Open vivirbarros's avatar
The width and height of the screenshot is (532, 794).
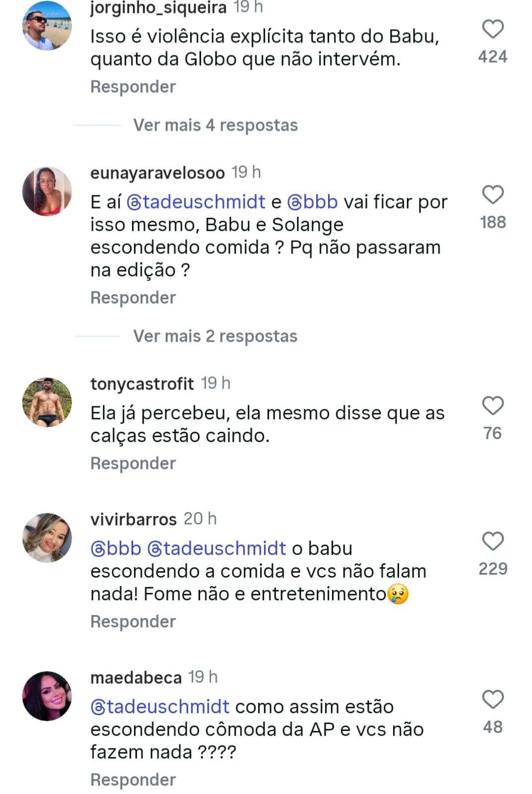[x=47, y=537]
